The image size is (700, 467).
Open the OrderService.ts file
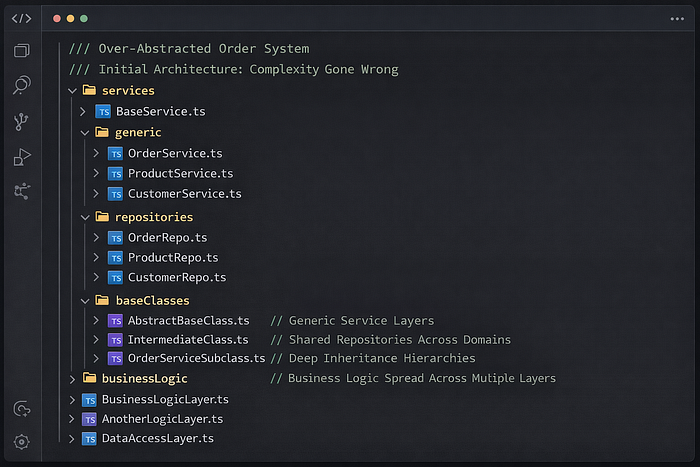click(175, 153)
